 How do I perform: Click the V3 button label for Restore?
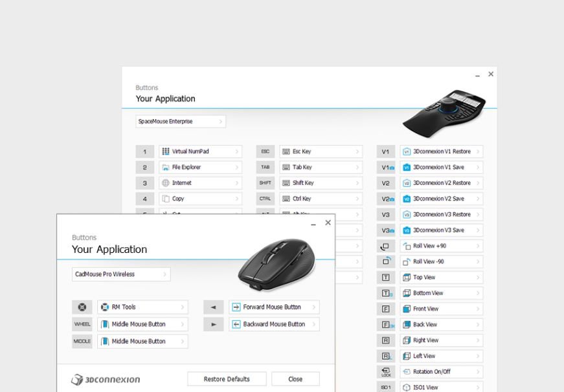385,215
